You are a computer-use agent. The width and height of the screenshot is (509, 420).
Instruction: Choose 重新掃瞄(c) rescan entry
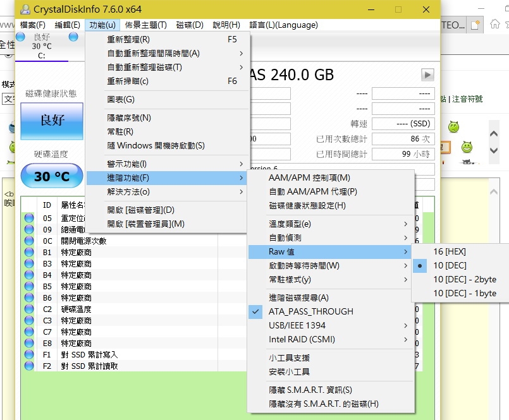[168, 81]
